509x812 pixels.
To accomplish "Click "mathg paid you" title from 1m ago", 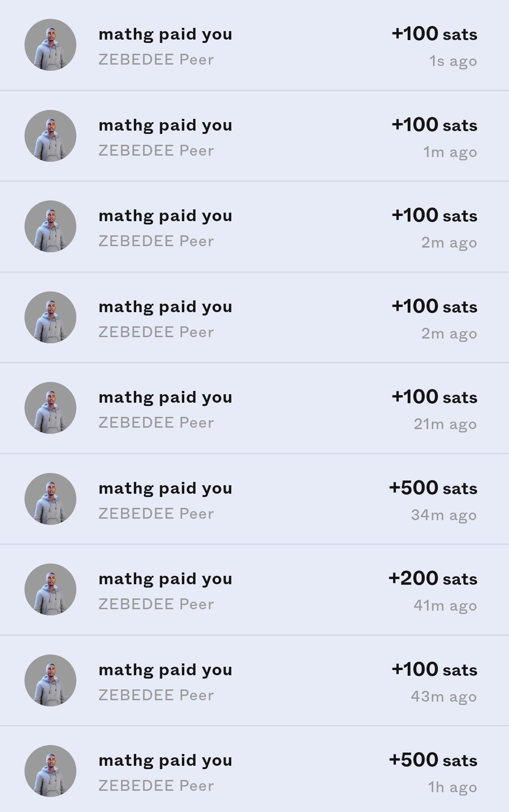I will 165,125.
